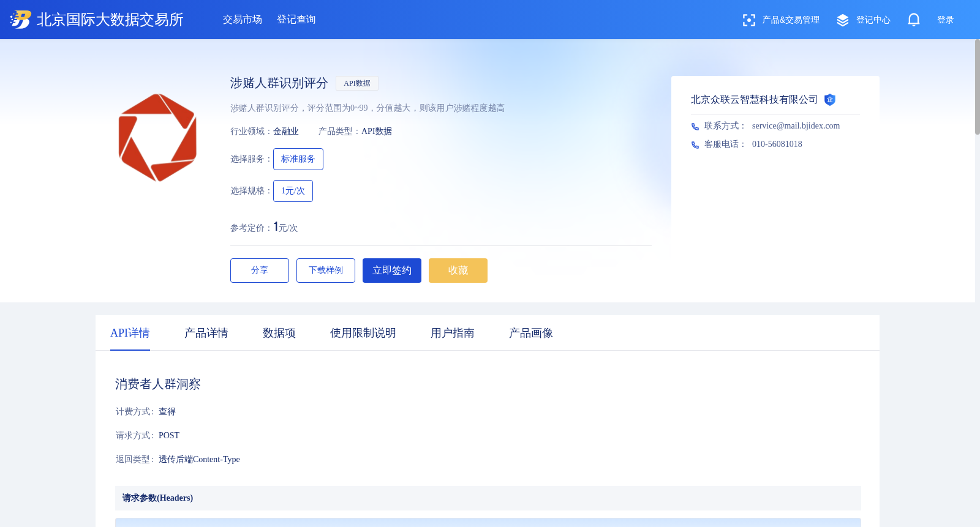Switch to the 数据项 tab
This screenshot has height=527, width=980.
[x=279, y=333]
